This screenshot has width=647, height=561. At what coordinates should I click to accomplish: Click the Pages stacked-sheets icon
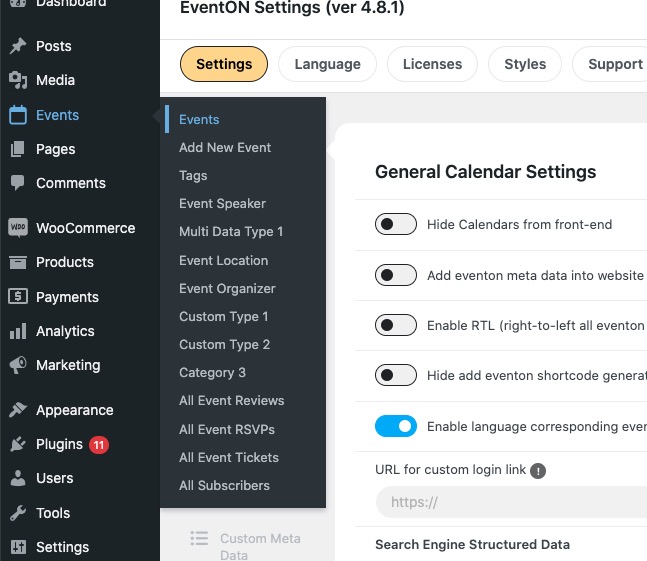(x=18, y=149)
